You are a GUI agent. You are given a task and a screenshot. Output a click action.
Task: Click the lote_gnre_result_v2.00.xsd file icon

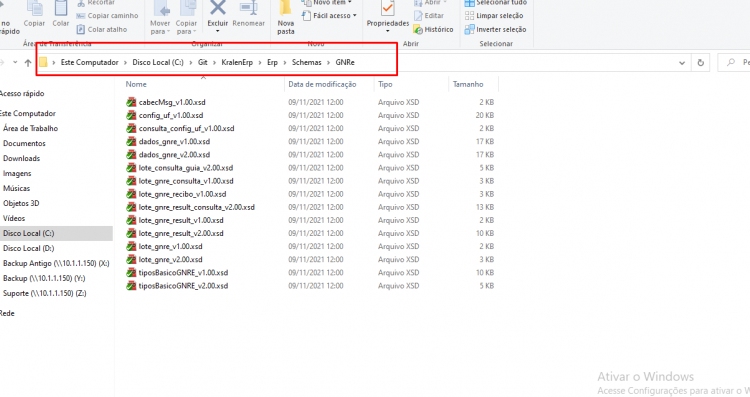point(131,233)
